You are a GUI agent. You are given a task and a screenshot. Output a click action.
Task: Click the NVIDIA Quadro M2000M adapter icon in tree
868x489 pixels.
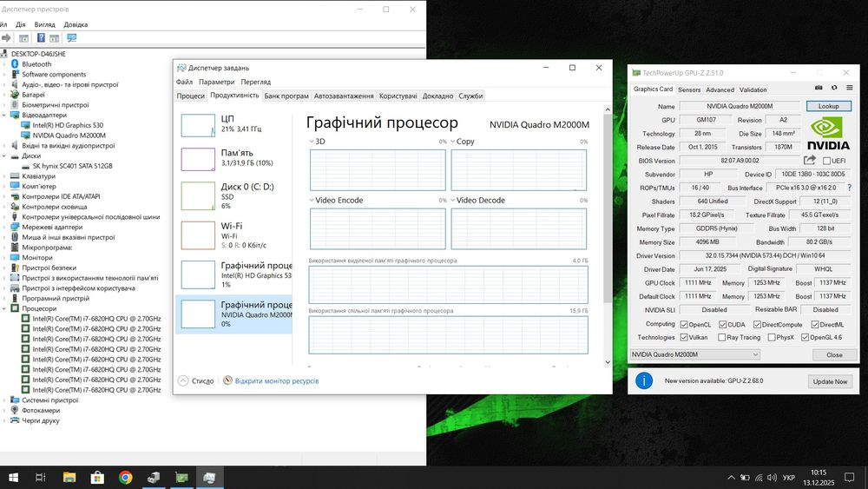tap(25, 135)
